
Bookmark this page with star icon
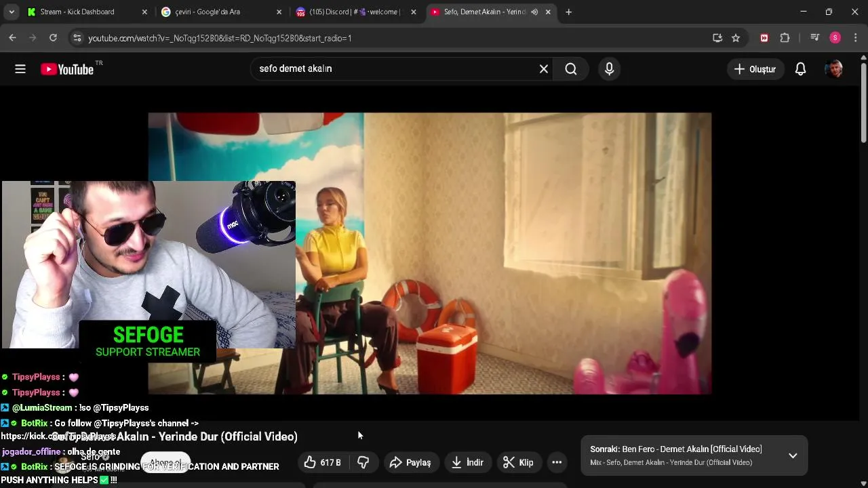736,38
